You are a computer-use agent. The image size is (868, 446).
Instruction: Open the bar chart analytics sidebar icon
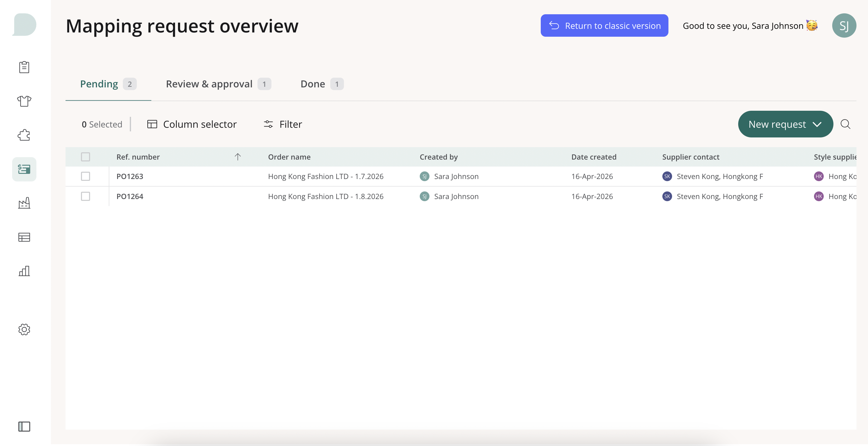coord(24,271)
